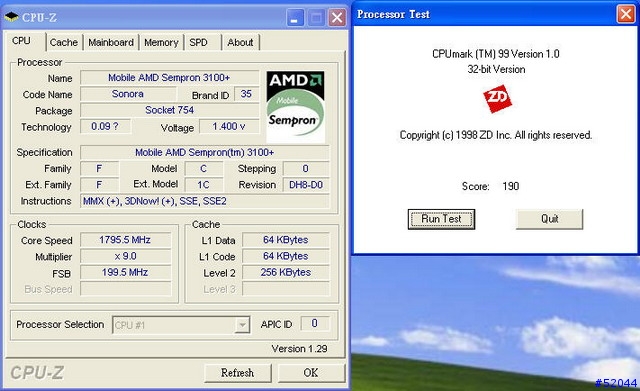Image resolution: width=640 pixels, height=391 pixels.
Task: Open the Mainboard tab
Action: (111, 42)
